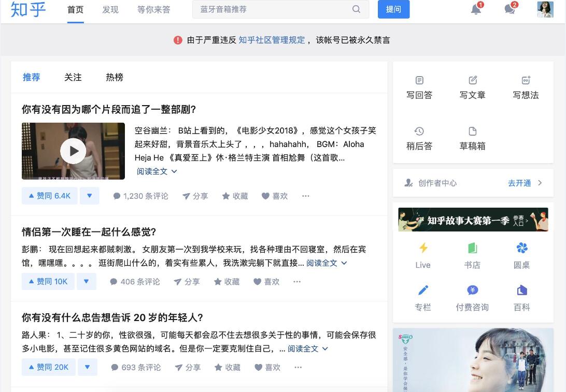Downvote the answer by 彭鹏
Image resolution: width=566 pixels, height=392 pixels.
pyautogui.click(x=86, y=282)
